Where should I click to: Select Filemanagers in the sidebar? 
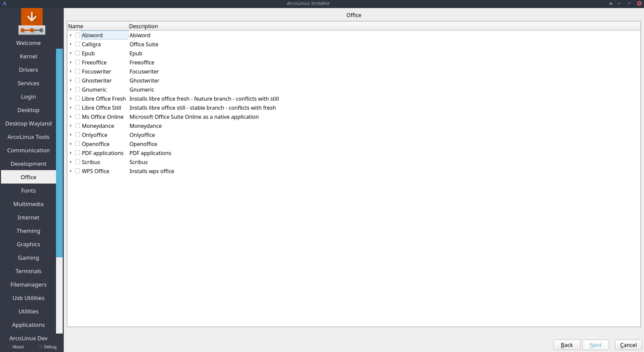[x=29, y=285]
